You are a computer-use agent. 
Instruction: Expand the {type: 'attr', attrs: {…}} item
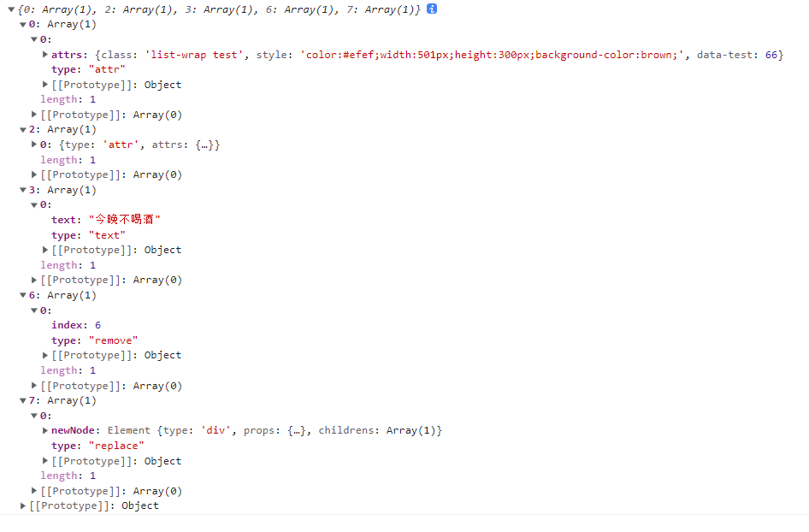pos(34,145)
